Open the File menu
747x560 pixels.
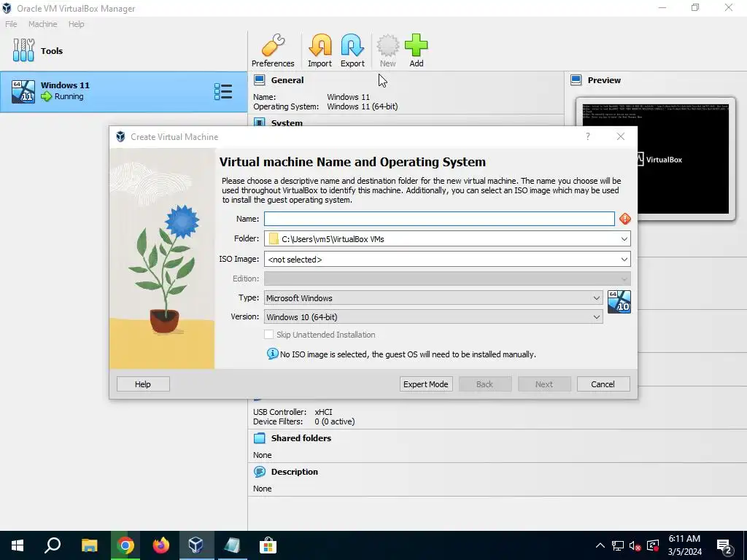[11, 24]
